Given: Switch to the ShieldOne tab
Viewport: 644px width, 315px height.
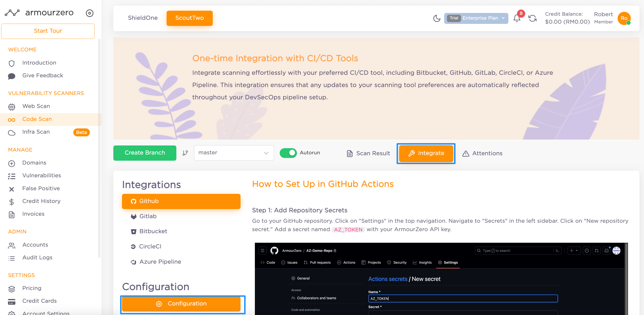Looking at the screenshot, I should click(142, 18).
